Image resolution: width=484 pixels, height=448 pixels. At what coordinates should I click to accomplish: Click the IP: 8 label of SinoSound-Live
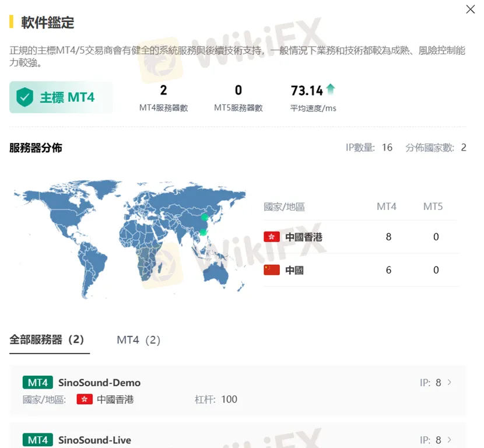(430, 440)
